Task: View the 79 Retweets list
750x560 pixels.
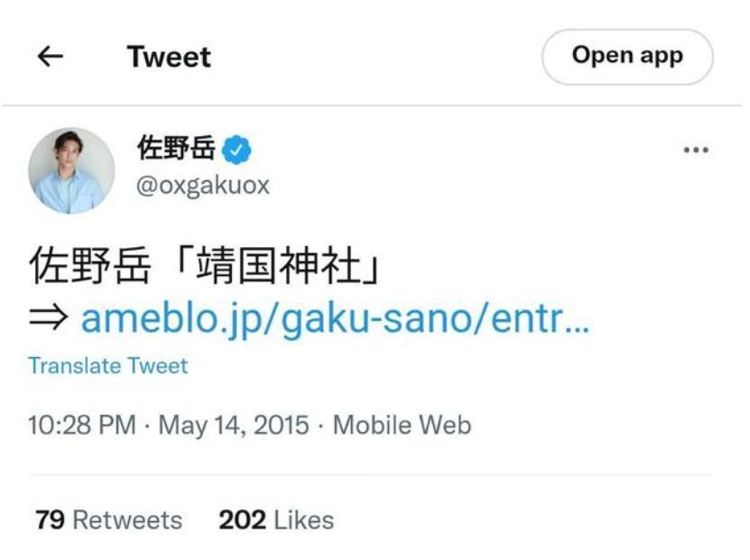Action: (x=108, y=519)
